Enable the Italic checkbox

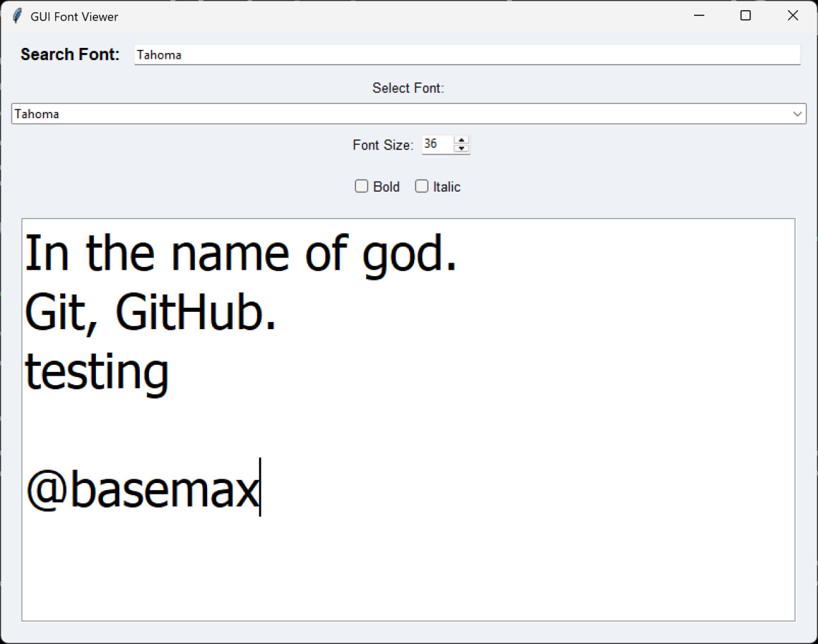pyautogui.click(x=422, y=187)
